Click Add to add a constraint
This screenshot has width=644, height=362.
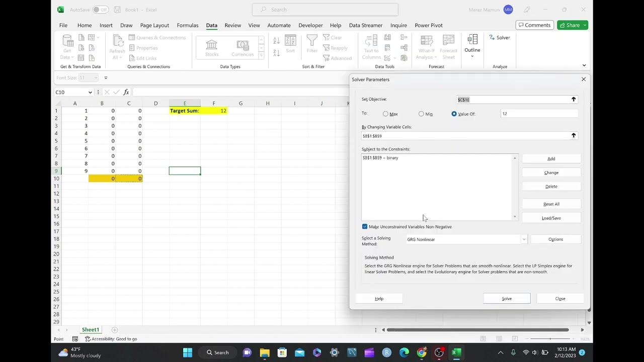(x=551, y=159)
